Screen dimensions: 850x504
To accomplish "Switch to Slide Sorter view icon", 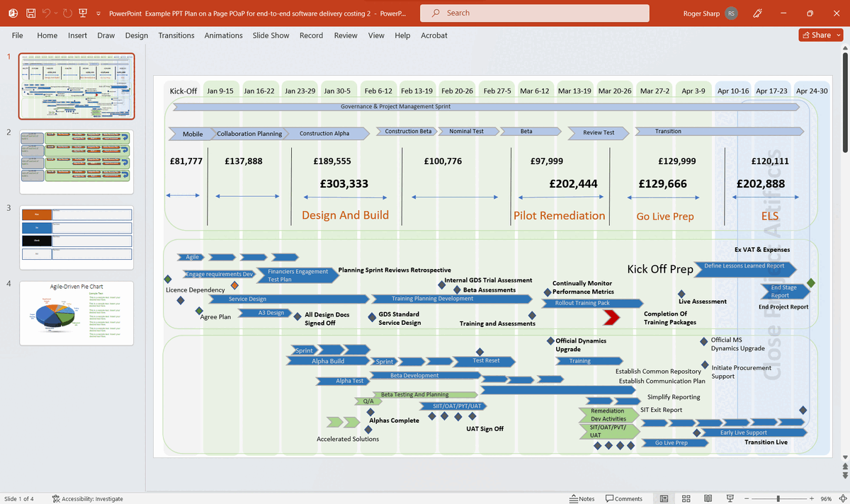I will pos(686,498).
